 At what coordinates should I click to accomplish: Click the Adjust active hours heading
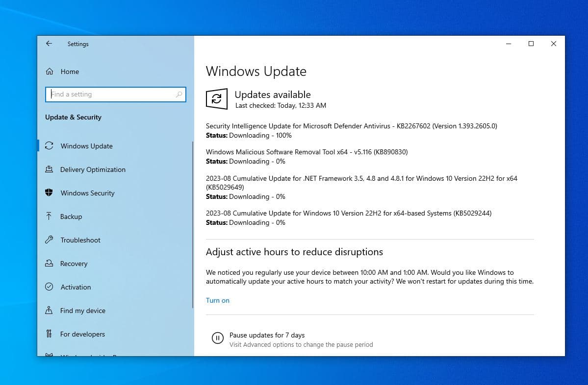(x=294, y=252)
